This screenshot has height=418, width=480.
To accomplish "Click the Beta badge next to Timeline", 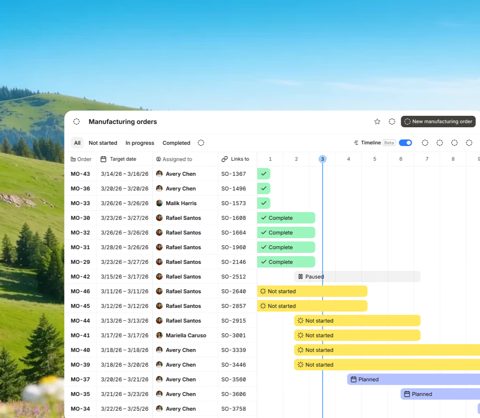I will [x=389, y=143].
